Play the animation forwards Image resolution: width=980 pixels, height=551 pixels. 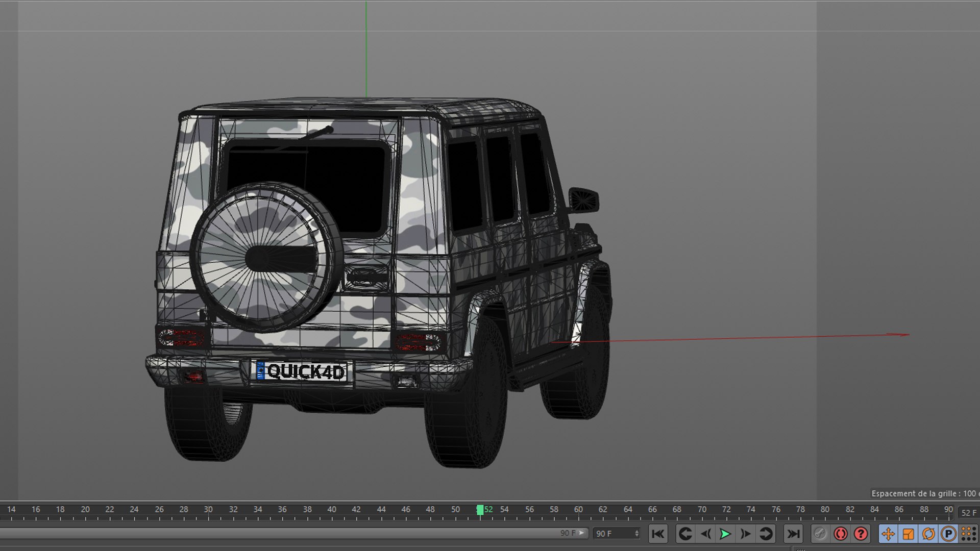pos(725,534)
